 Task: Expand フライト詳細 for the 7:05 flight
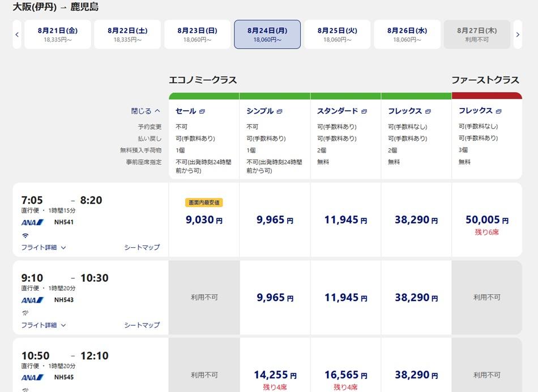44,247
